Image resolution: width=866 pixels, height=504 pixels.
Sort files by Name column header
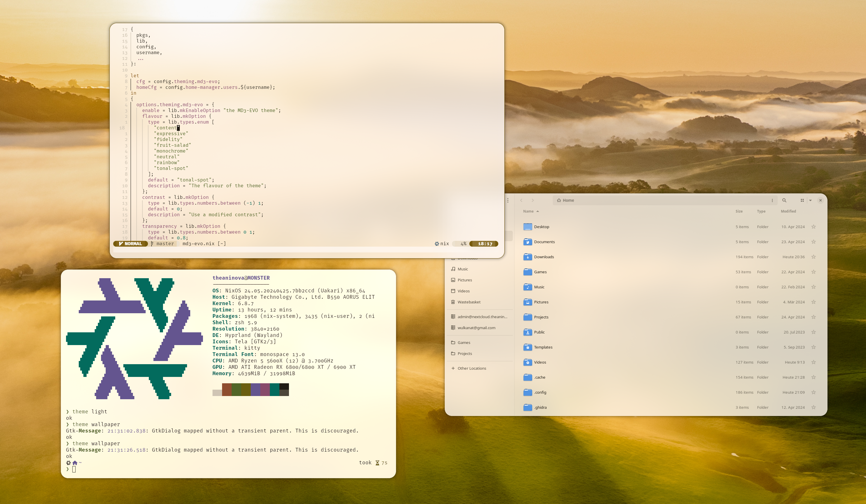pyautogui.click(x=528, y=211)
